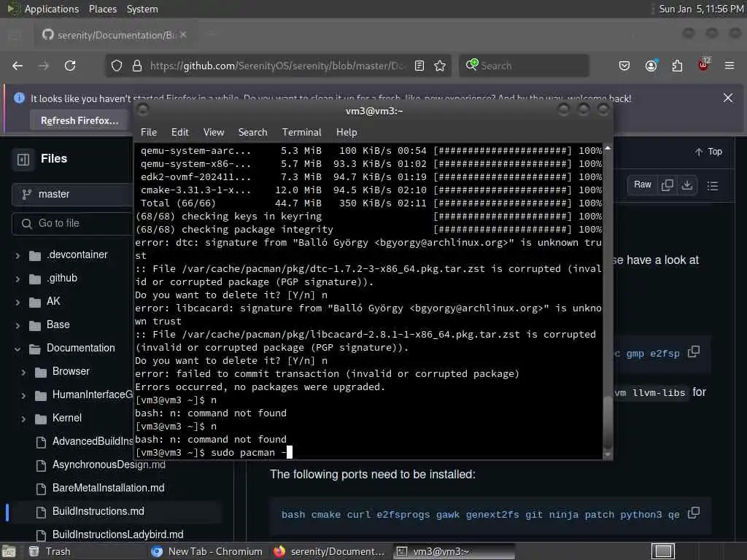Expand the Kernel subfolder
This screenshot has height=560, width=747.
pyautogui.click(x=23, y=419)
